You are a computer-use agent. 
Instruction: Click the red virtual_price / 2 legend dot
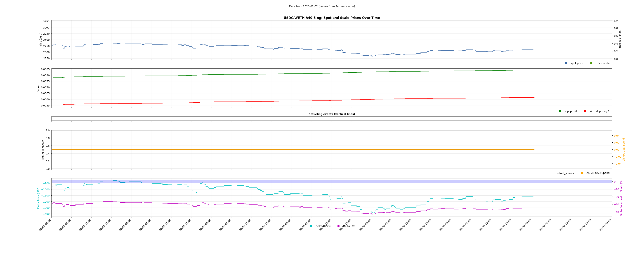585,111
